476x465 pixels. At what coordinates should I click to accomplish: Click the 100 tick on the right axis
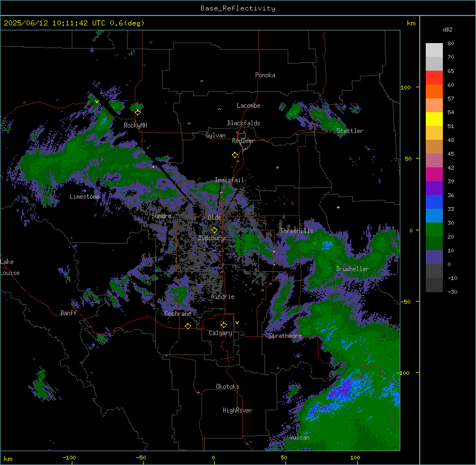click(x=405, y=87)
